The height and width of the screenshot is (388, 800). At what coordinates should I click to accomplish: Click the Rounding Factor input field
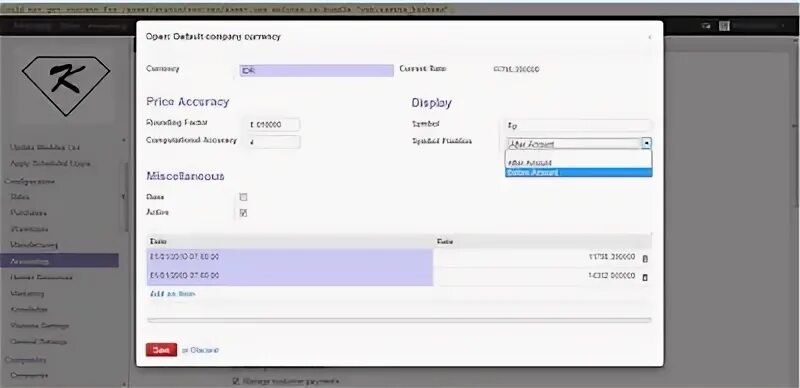pos(274,125)
